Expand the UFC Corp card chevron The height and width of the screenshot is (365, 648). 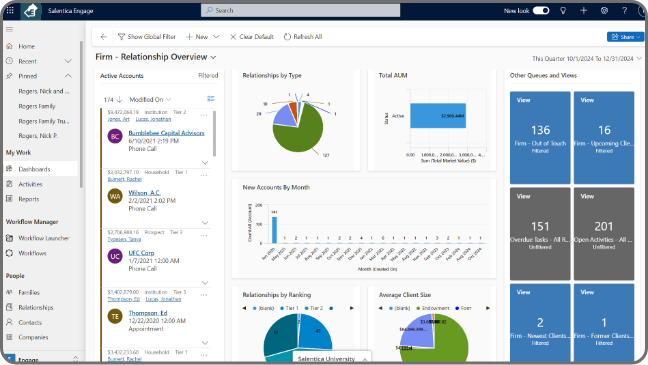(x=205, y=282)
